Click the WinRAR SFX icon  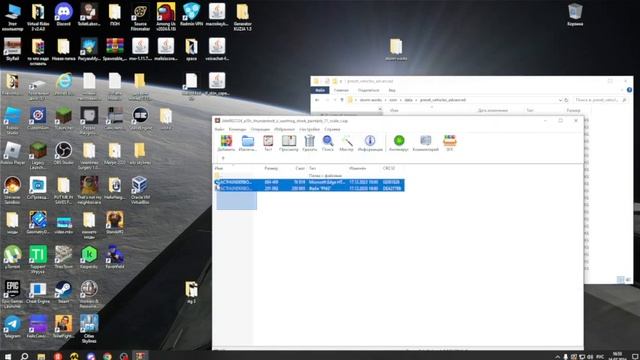pos(449,143)
